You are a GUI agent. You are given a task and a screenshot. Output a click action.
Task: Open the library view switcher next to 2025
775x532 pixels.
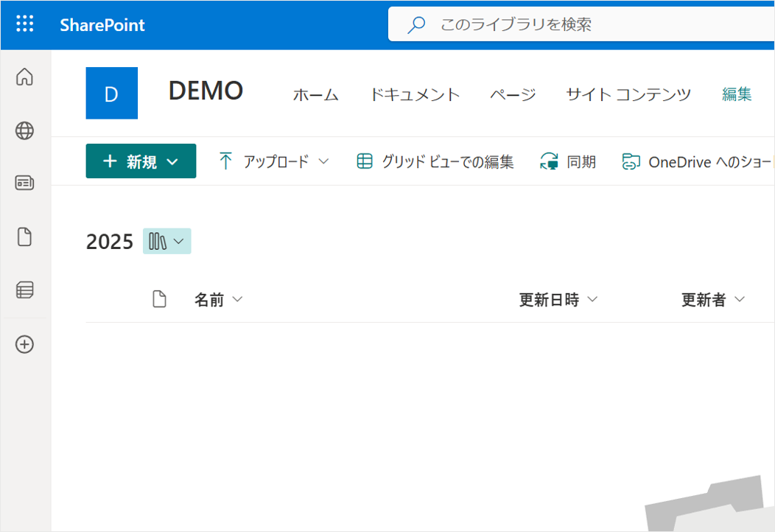point(166,242)
